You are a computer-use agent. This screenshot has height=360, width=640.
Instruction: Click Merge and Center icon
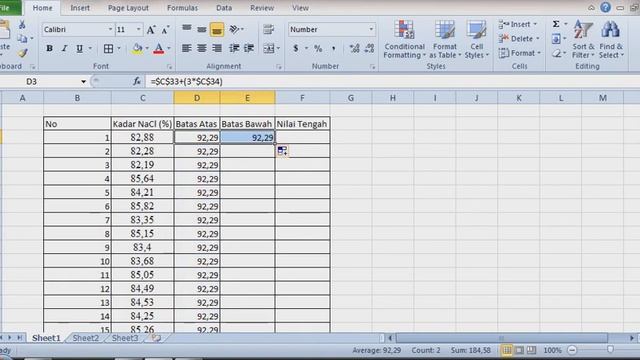269,49
